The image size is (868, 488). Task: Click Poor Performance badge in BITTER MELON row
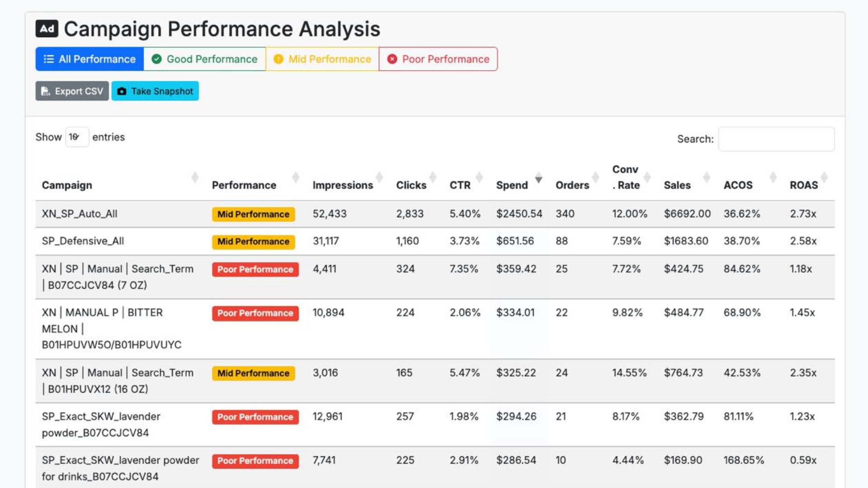click(x=255, y=313)
